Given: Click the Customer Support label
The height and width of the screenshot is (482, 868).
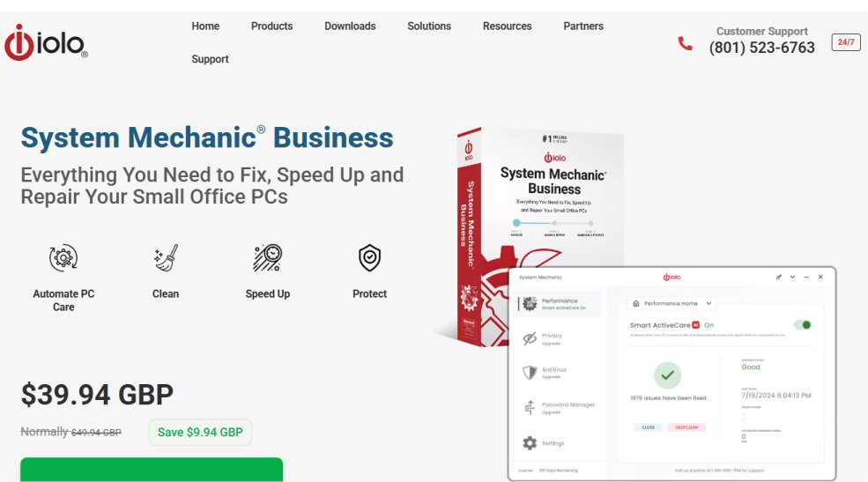Looking at the screenshot, I should [761, 32].
